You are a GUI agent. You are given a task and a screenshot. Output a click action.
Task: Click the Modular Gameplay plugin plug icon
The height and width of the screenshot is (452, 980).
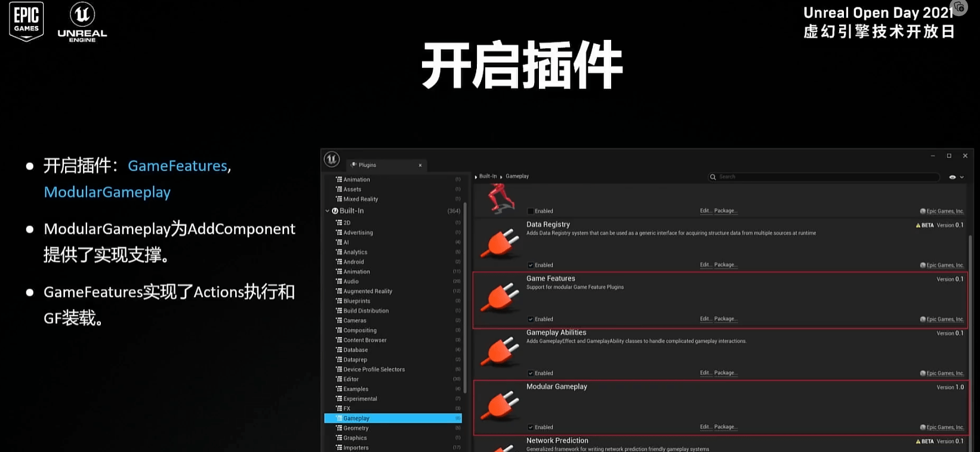pyautogui.click(x=500, y=405)
